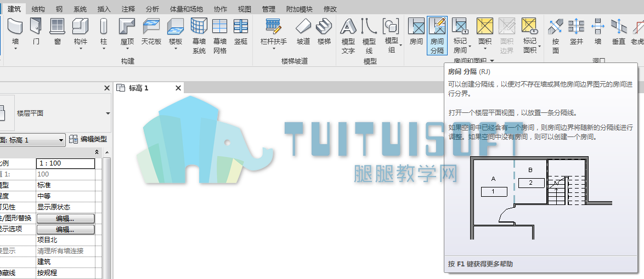Click 编辑... button for 显示选项
The height and width of the screenshot is (279, 644).
[x=65, y=229]
